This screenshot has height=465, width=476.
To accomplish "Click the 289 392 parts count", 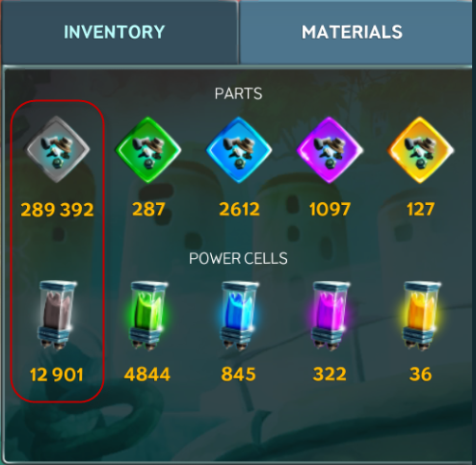I will click(57, 210).
